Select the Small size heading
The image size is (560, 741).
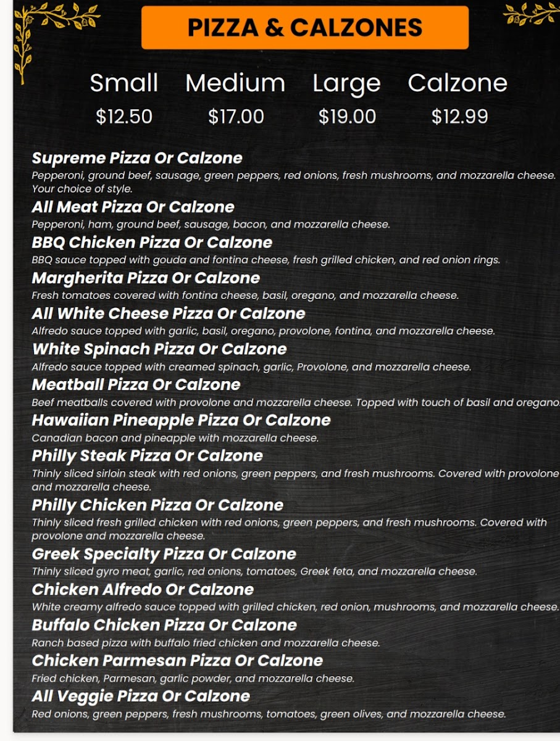124,83
